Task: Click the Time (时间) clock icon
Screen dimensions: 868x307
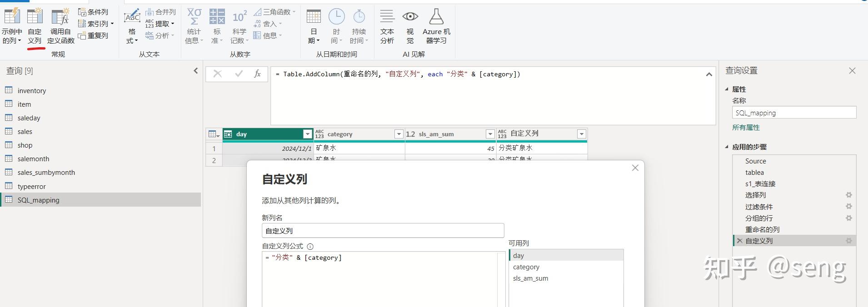Action: pyautogui.click(x=336, y=16)
